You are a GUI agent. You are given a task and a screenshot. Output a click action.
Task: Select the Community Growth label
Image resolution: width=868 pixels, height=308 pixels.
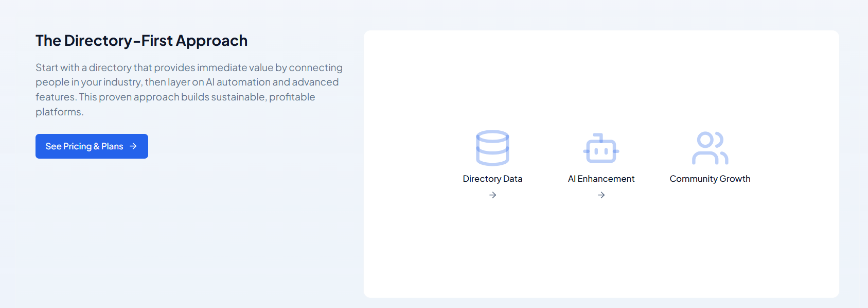[710, 179]
